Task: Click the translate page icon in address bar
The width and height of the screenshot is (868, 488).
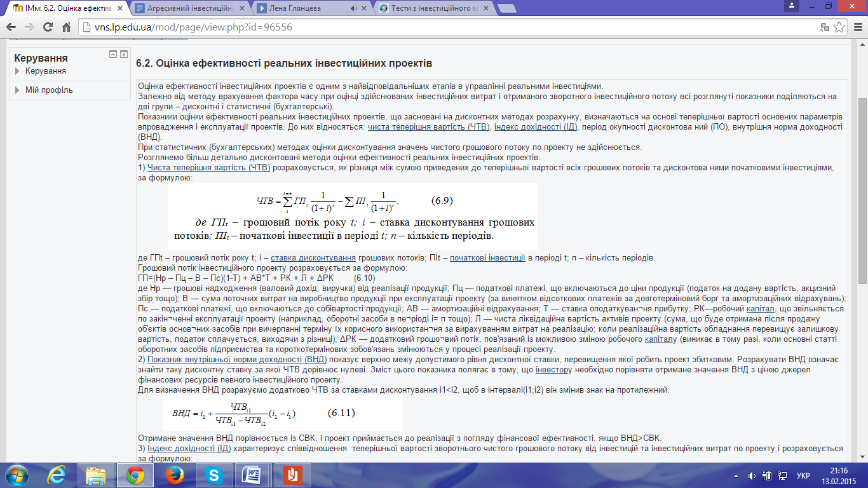Action: click(x=825, y=28)
